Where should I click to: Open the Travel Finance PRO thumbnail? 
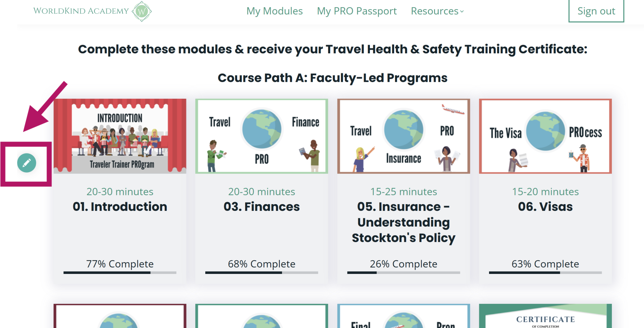point(262,136)
